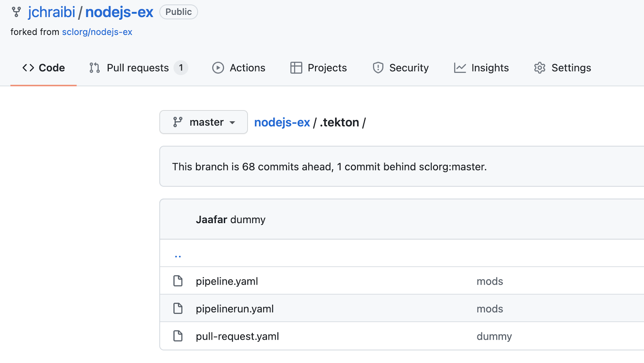The width and height of the screenshot is (644, 363).
Task: Click the Settings gear icon
Action: coord(539,68)
